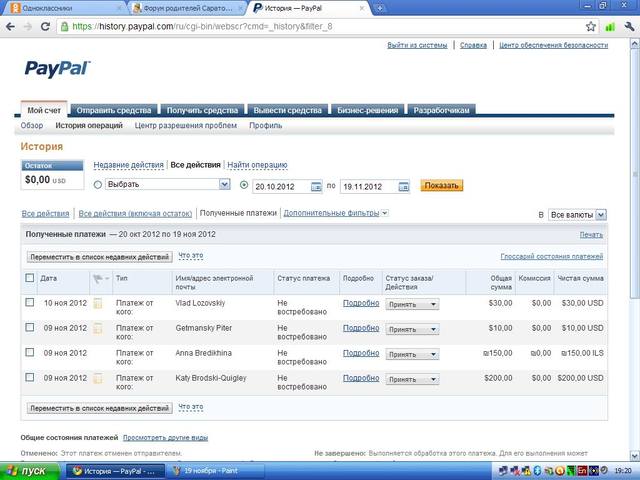The height and width of the screenshot is (480, 640).
Task: Open the Бизнес-решения tab
Action: 368,110
